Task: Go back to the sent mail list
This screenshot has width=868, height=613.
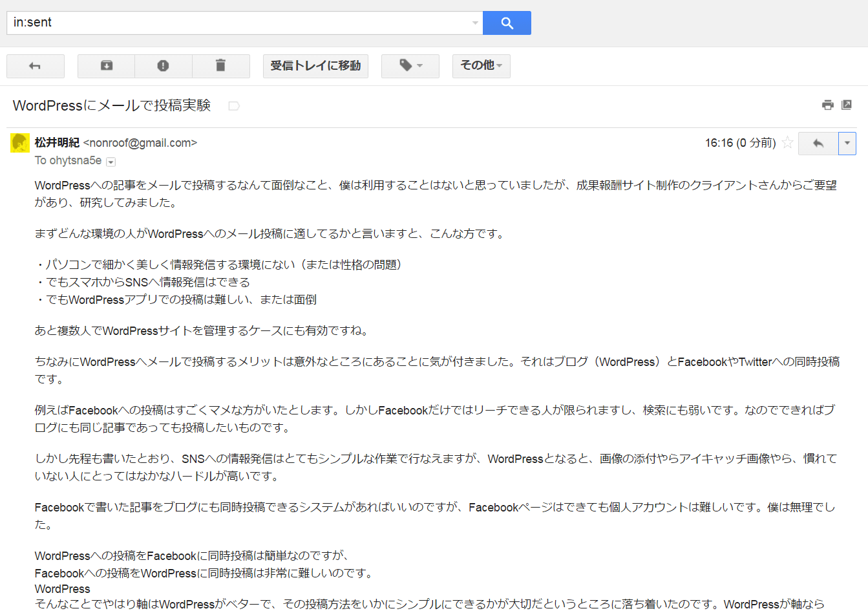Action: pos(35,66)
